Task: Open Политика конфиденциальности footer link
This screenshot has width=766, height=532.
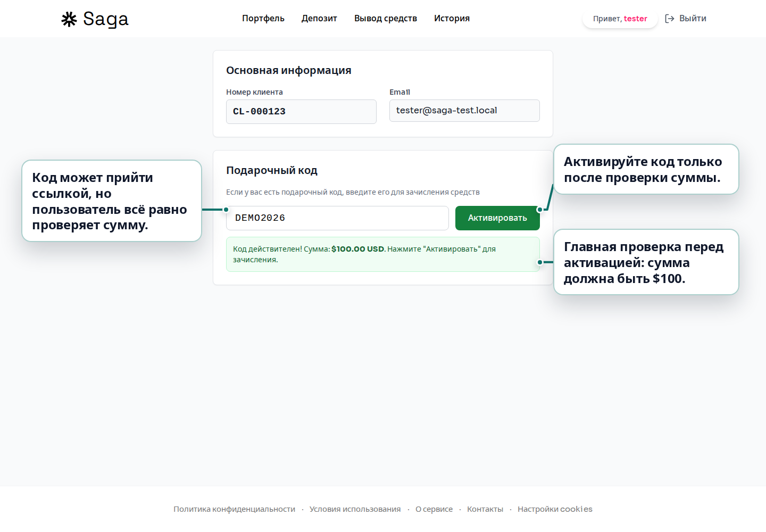Action: pos(234,509)
